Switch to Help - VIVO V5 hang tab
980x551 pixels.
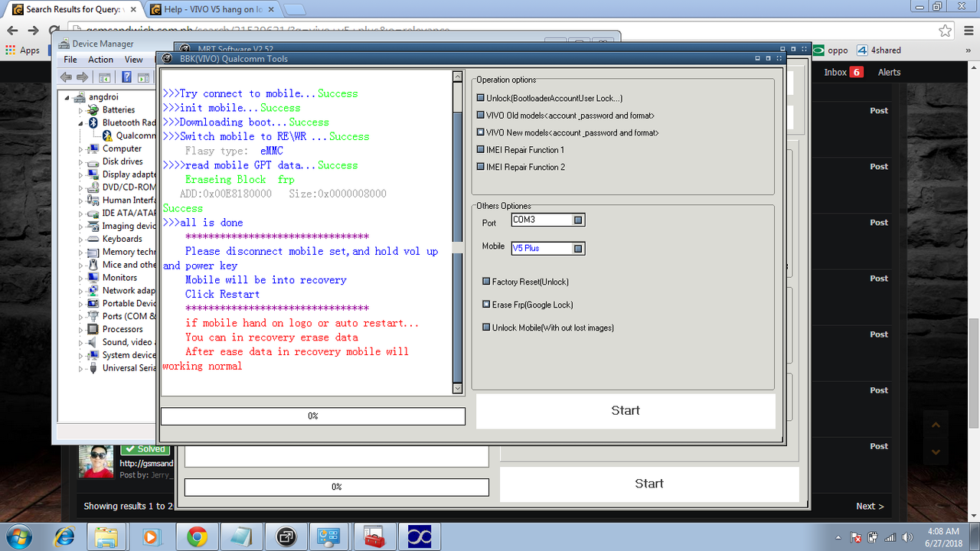[213, 9]
